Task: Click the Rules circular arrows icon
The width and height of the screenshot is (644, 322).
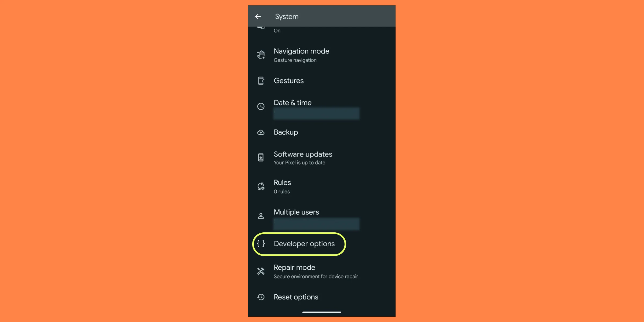Action: (261, 186)
